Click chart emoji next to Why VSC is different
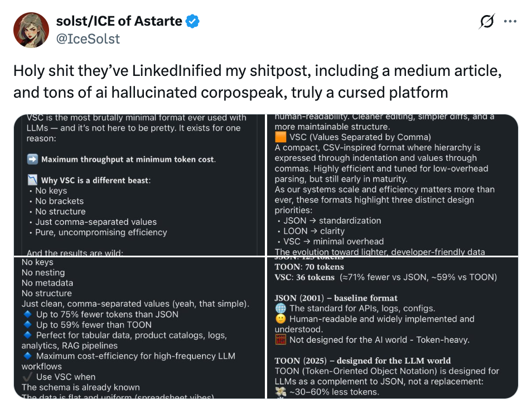Viewport: 532px width, 403px height. (x=33, y=180)
